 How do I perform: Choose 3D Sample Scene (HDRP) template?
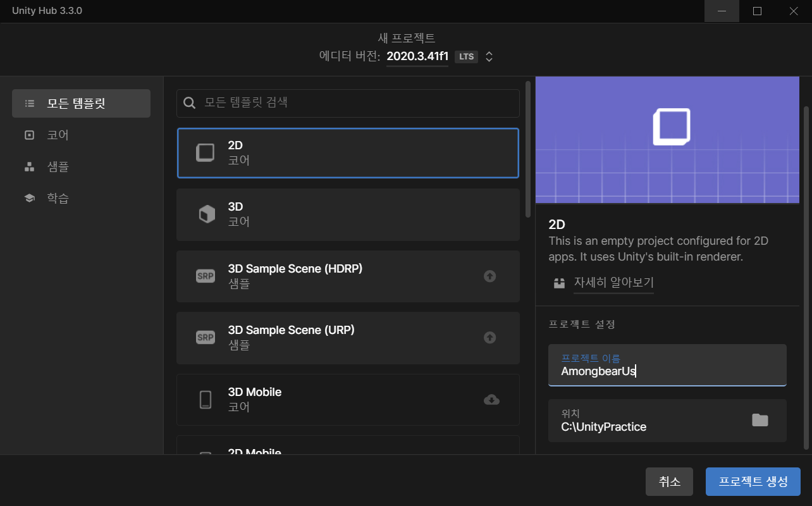tap(348, 276)
